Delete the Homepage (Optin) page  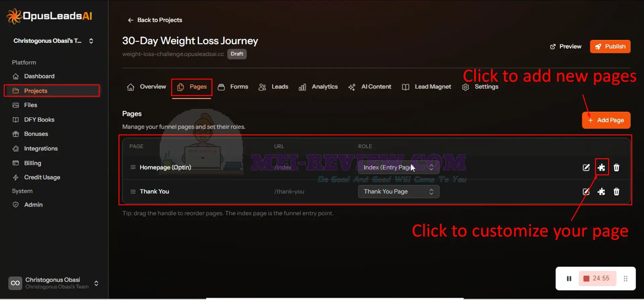616,167
